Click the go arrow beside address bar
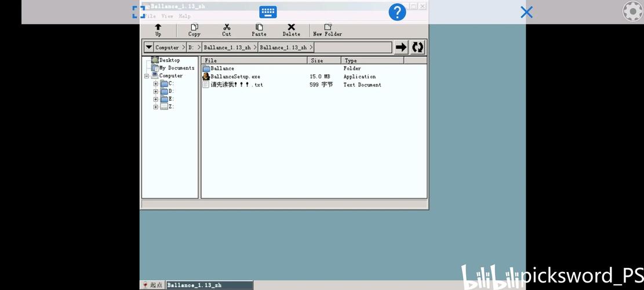 click(401, 47)
